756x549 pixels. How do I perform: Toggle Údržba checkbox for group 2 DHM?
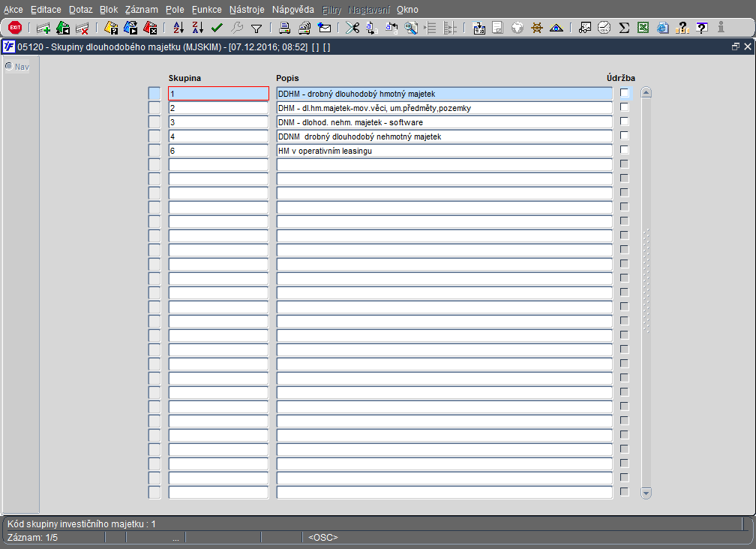[x=624, y=107]
